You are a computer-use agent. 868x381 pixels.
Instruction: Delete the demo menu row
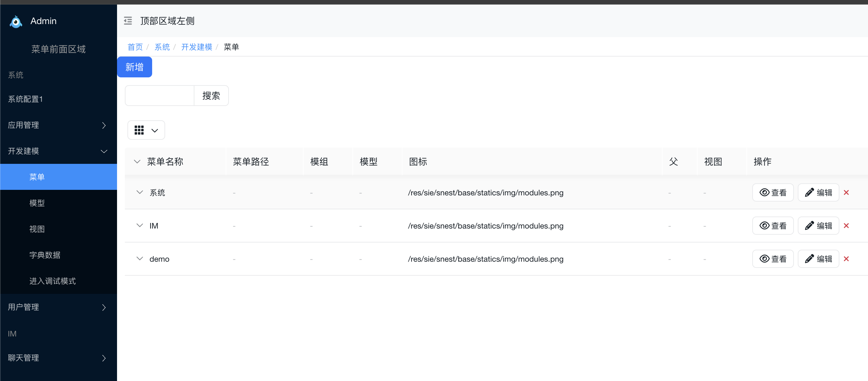tap(846, 259)
